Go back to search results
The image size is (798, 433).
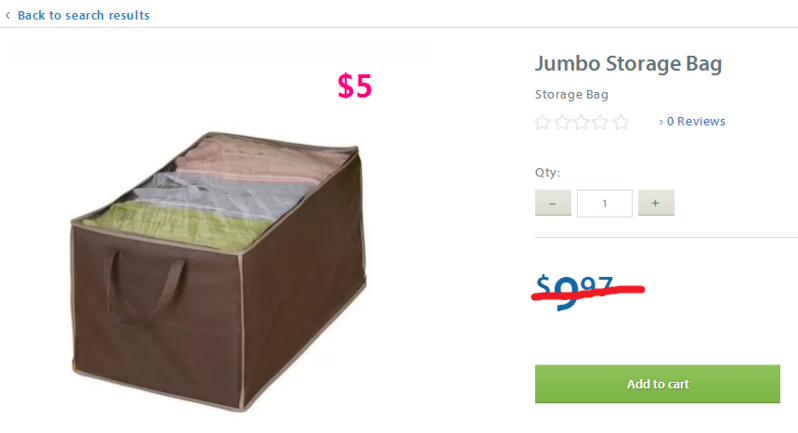(x=83, y=15)
